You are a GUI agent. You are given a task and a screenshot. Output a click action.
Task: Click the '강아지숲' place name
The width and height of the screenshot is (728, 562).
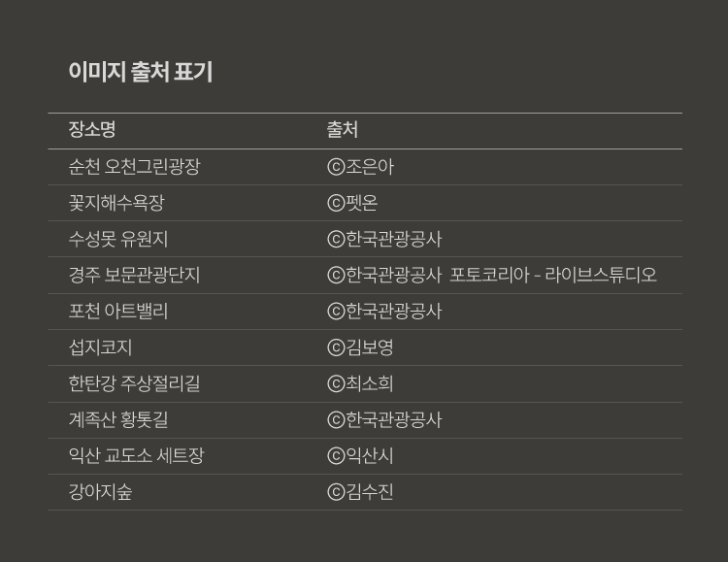pyautogui.click(x=101, y=492)
